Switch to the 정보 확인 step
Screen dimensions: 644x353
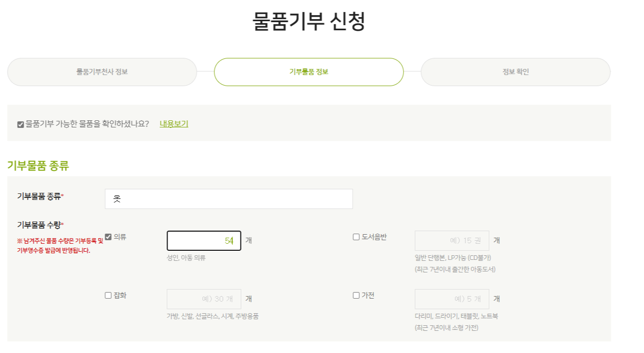(516, 72)
